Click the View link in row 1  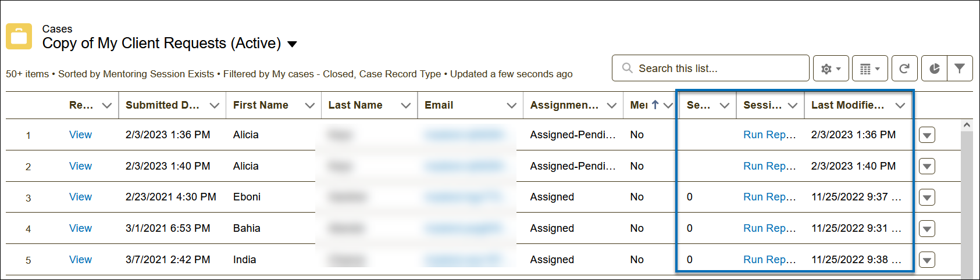(x=80, y=135)
